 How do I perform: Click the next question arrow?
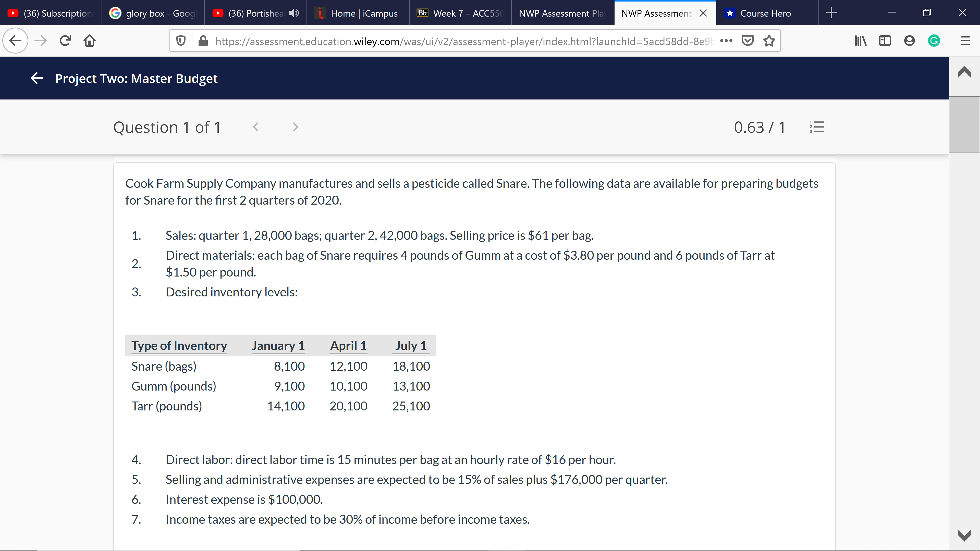tap(296, 127)
